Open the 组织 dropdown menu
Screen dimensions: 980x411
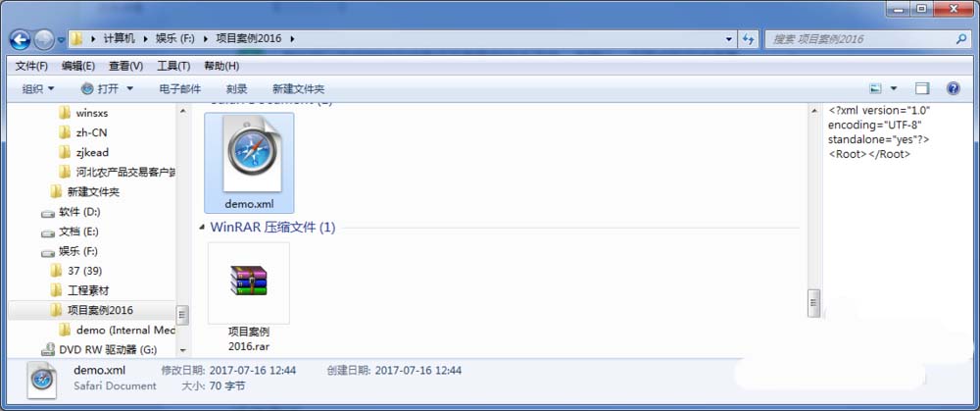tap(38, 89)
